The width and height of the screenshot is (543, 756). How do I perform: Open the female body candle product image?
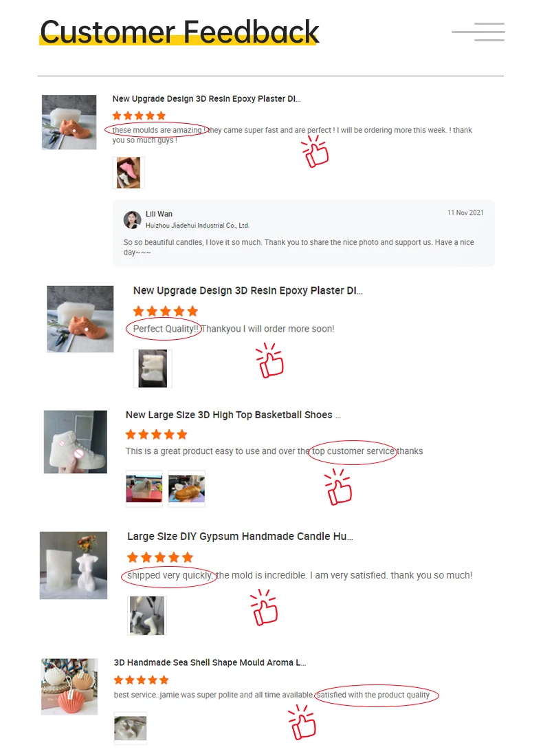(x=74, y=565)
